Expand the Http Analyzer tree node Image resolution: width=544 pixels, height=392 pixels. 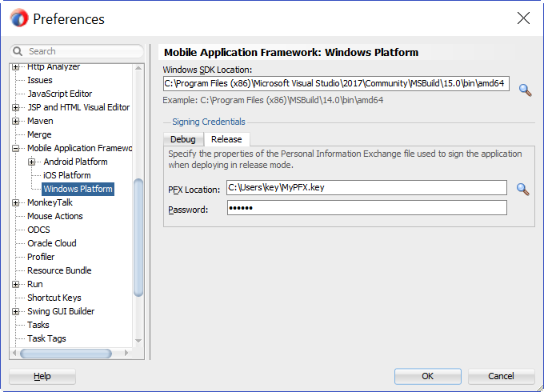coord(16,67)
